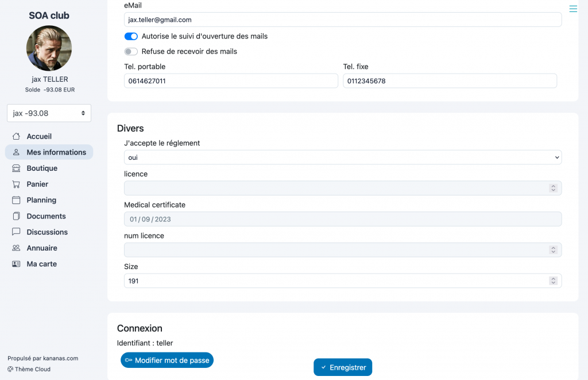Click the Size input showing 191

pyautogui.click(x=343, y=281)
